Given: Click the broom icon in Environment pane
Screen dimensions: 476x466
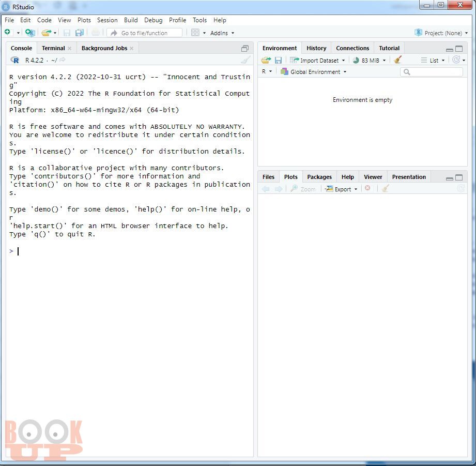Looking at the screenshot, I should [397, 60].
